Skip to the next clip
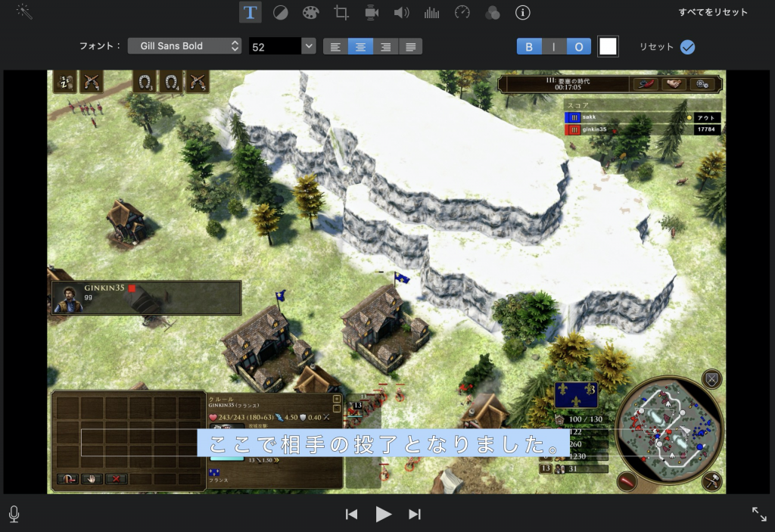Image resolution: width=775 pixels, height=532 pixels. 415,514
